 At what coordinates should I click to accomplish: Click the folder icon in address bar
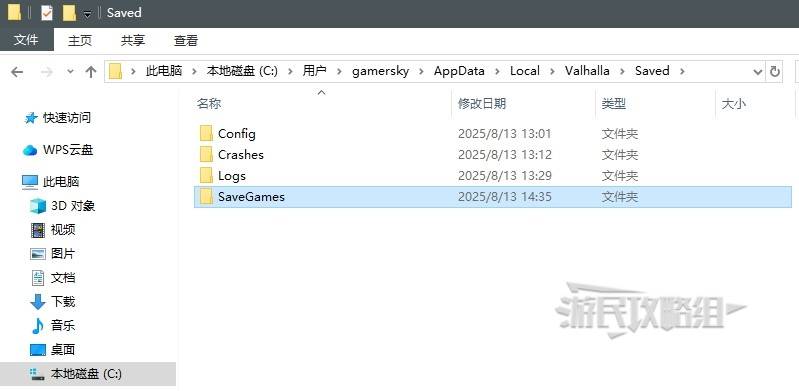pyautogui.click(x=116, y=71)
